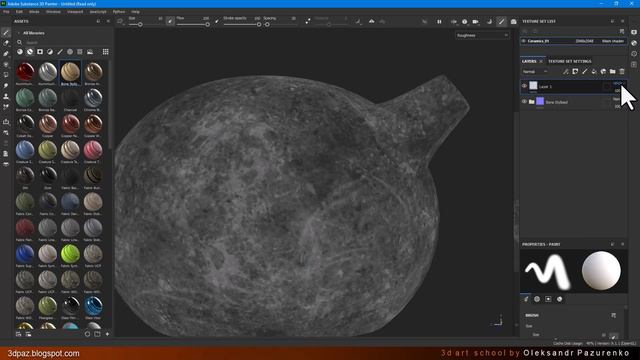Viewport: 640px width, 360px height.
Task: Open the Python menu
Action: coord(119,12)
